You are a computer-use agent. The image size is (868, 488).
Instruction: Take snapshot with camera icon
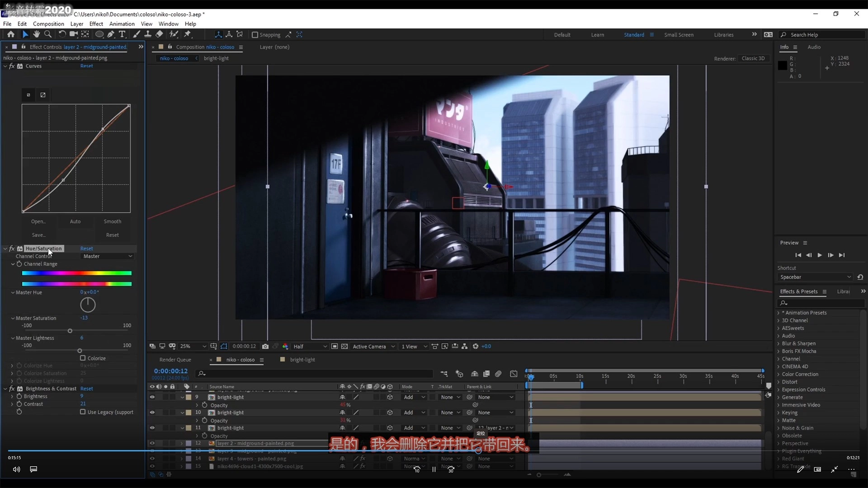tap(265, 347)
